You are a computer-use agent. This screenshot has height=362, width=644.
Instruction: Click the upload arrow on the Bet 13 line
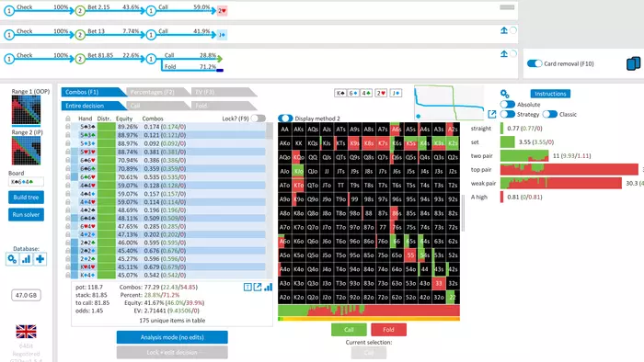coord(504,30)
